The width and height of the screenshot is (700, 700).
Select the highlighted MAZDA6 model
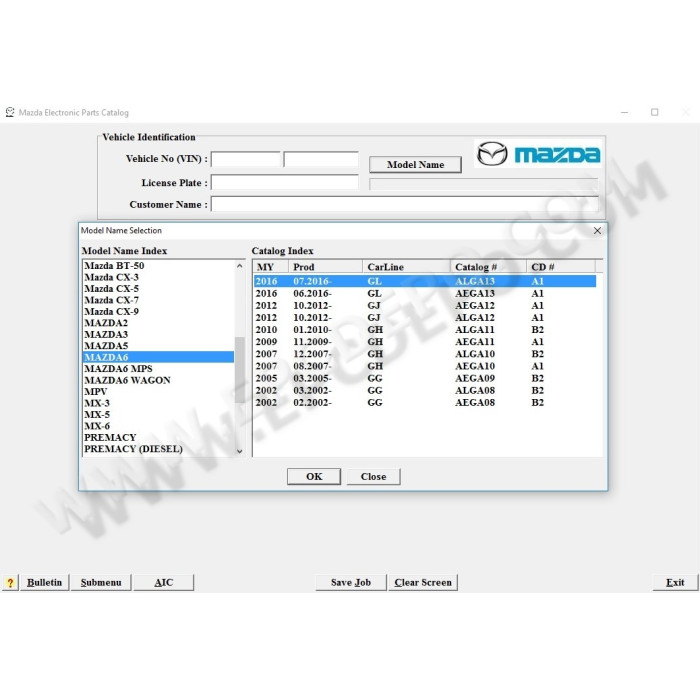click(x=158, y=357)
